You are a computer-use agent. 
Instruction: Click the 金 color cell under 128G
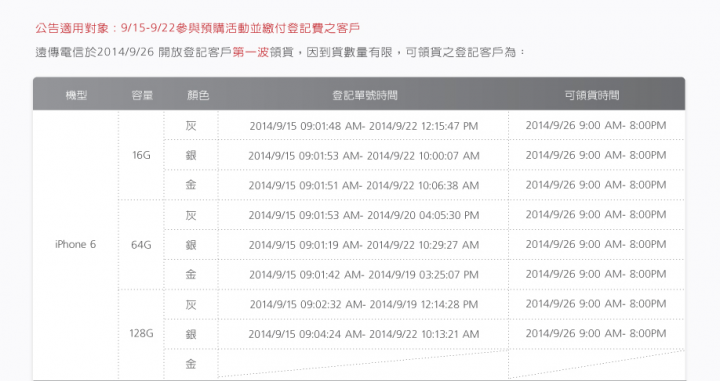(x=191, y=364)
